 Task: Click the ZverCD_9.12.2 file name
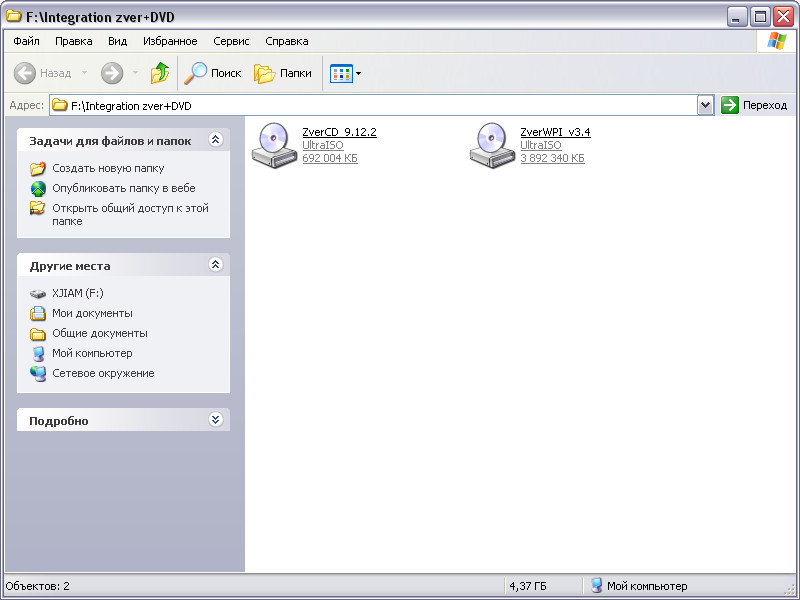339,132
